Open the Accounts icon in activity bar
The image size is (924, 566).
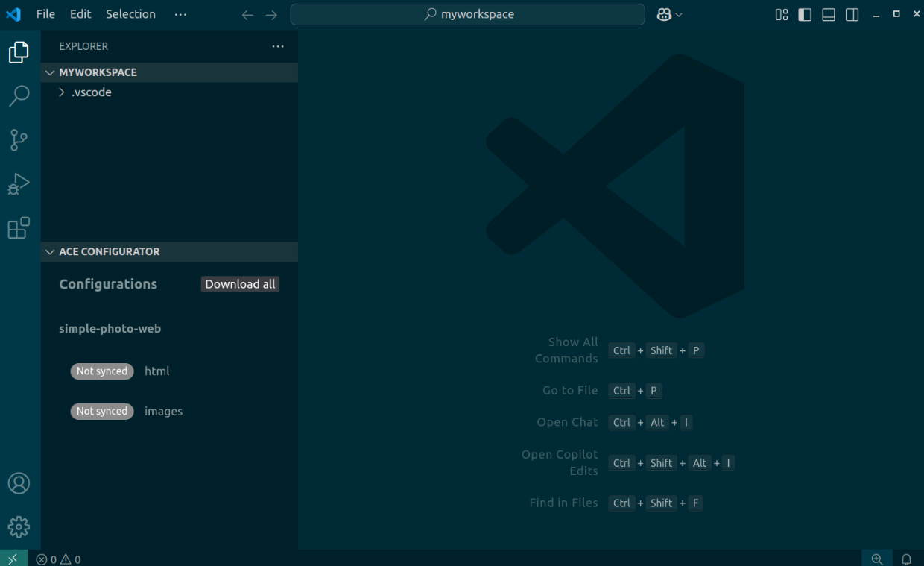point(19,483)
